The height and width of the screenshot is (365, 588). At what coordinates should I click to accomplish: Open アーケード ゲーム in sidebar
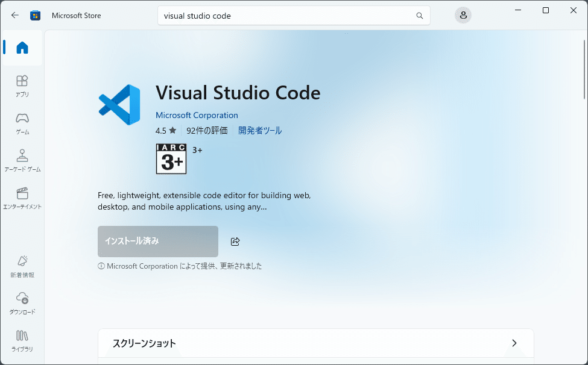[22, 161]
